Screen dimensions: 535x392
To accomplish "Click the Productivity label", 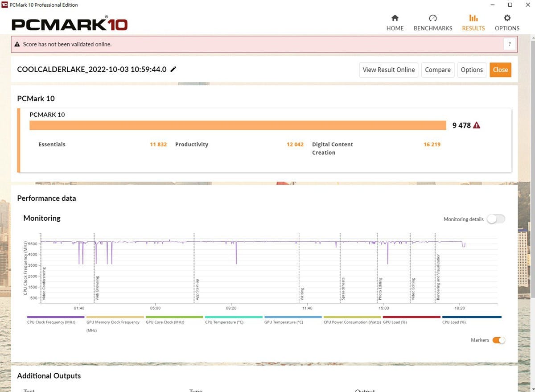I will tap(192, 144).
